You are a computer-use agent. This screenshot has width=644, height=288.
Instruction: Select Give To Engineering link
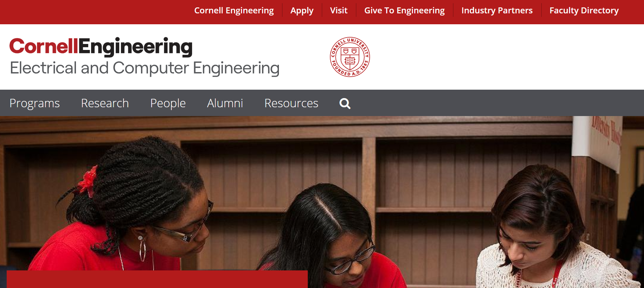click(x=404, y=11)
